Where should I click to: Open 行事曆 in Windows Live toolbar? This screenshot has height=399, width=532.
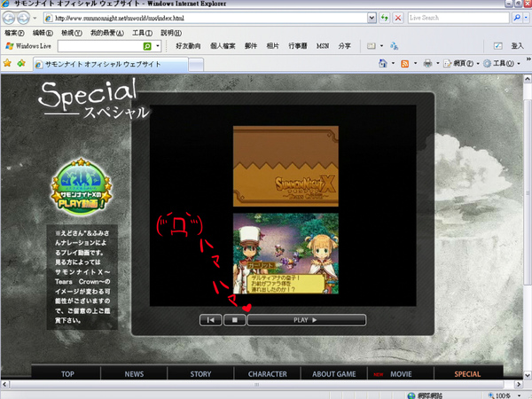pos(298,46)
